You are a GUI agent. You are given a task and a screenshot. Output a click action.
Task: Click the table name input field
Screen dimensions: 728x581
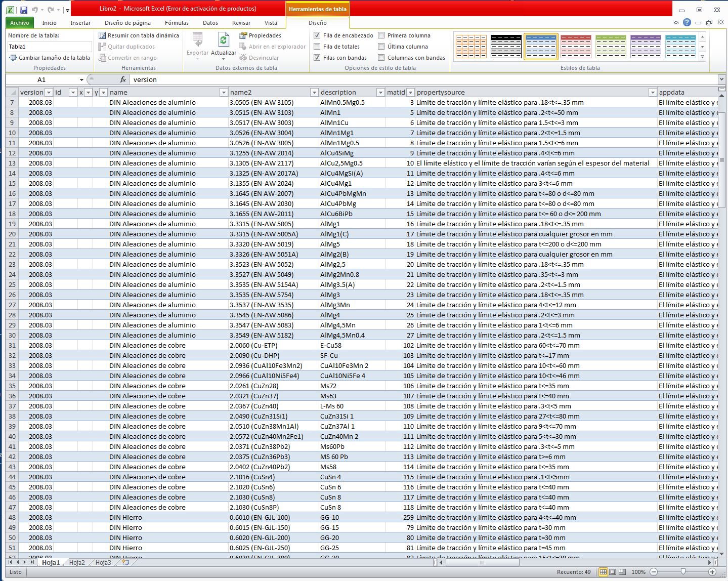coord(50,47)
